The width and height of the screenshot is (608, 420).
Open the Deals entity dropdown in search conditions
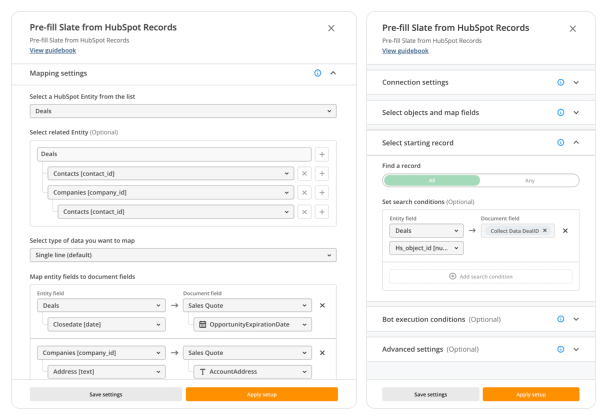coord(426,231)
